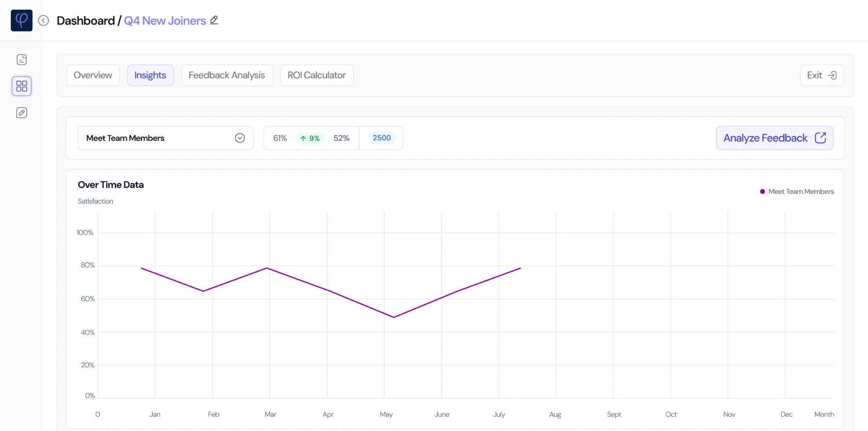
Task: Click external link icon on Analyze Feedback
Action: coord(820,138)
